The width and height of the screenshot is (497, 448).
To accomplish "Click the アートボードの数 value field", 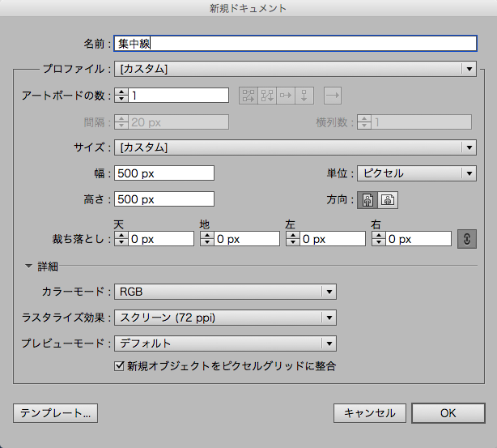I will pos(178,95).
